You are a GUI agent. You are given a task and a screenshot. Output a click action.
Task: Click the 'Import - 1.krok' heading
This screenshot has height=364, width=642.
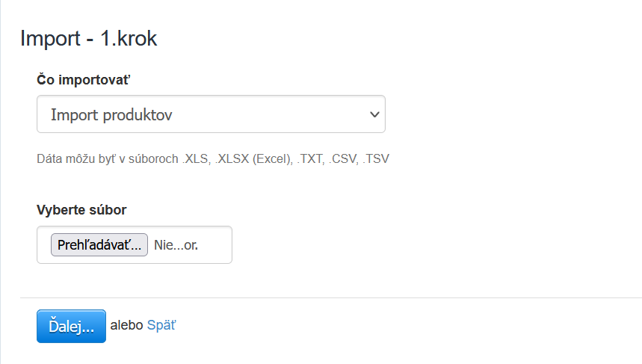89,39
